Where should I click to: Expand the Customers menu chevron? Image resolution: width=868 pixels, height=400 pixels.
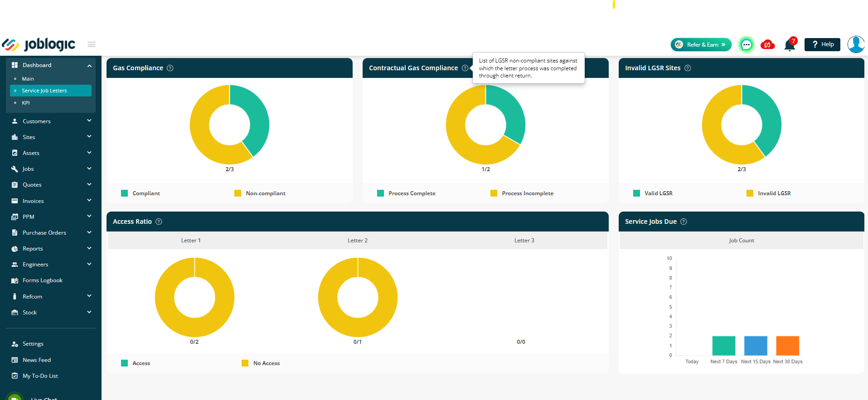(x=89, y=120)
